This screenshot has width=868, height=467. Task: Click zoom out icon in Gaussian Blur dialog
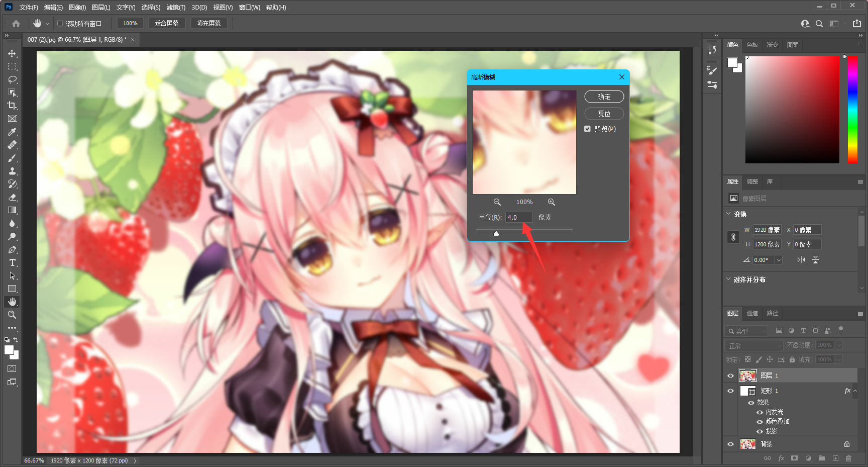pyautogui.click(x=497, y=202)
